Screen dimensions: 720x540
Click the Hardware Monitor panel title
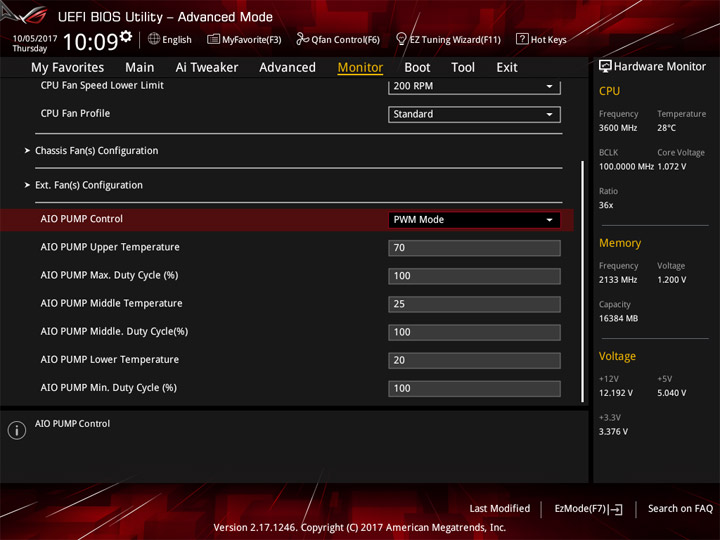pos(660,67)
